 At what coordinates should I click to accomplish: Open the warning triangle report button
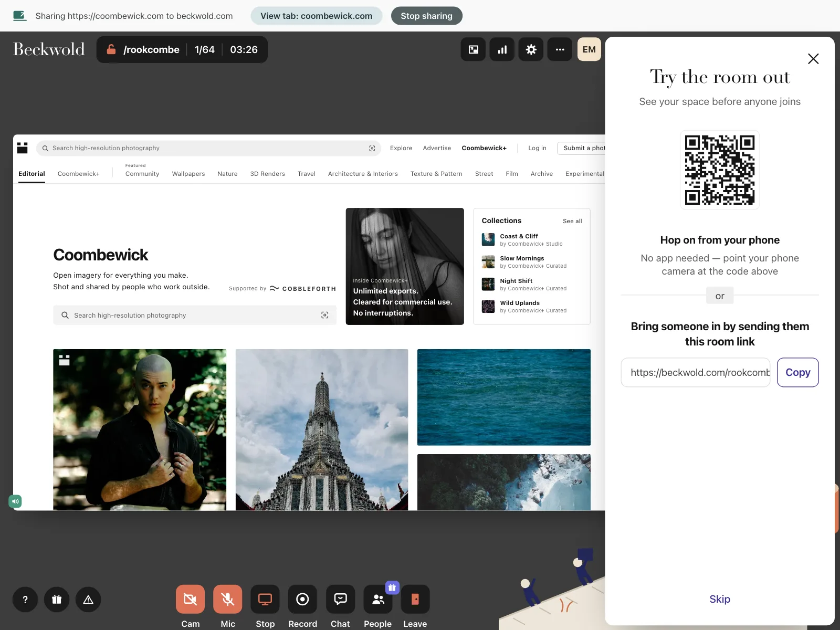(88, 600)
